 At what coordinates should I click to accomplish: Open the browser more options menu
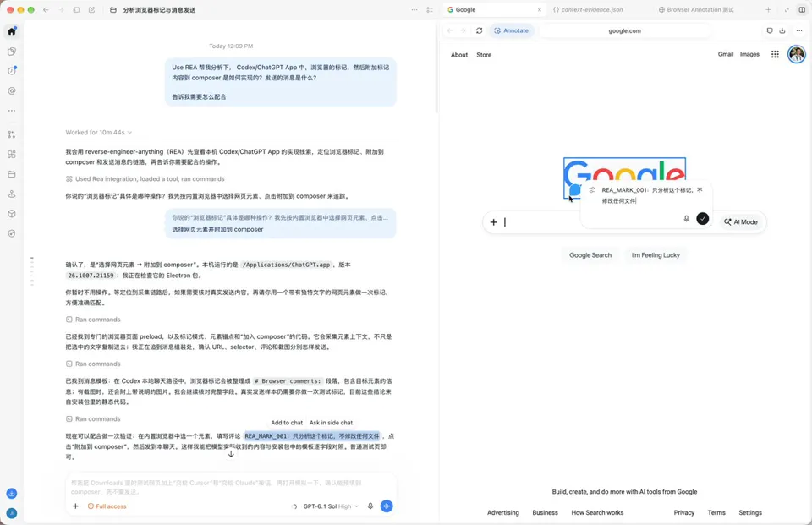(799, 30)
